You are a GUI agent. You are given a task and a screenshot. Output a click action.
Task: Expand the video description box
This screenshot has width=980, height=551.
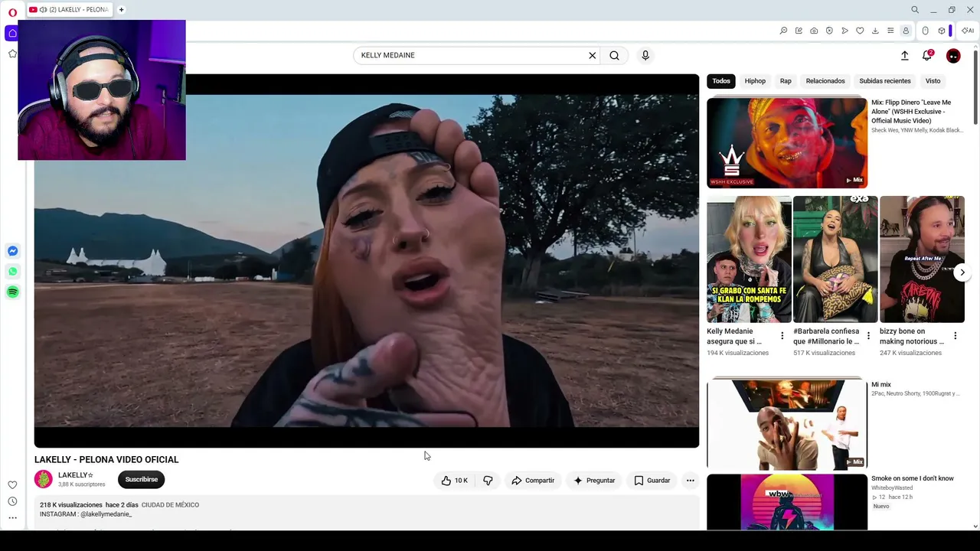(367, 513)
